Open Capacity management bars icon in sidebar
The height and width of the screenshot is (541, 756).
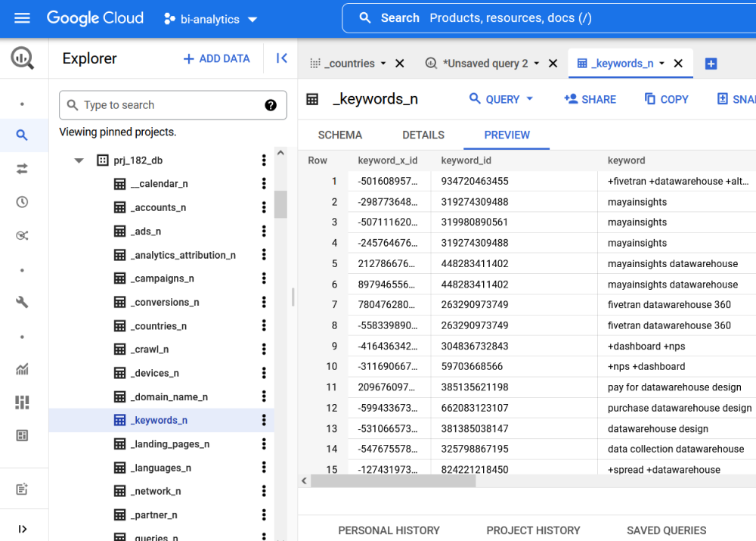coord(22,402)
